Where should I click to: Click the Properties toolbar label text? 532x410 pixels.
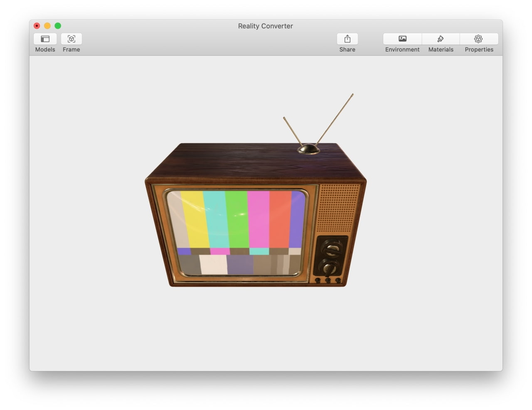[x=479, y=49]
